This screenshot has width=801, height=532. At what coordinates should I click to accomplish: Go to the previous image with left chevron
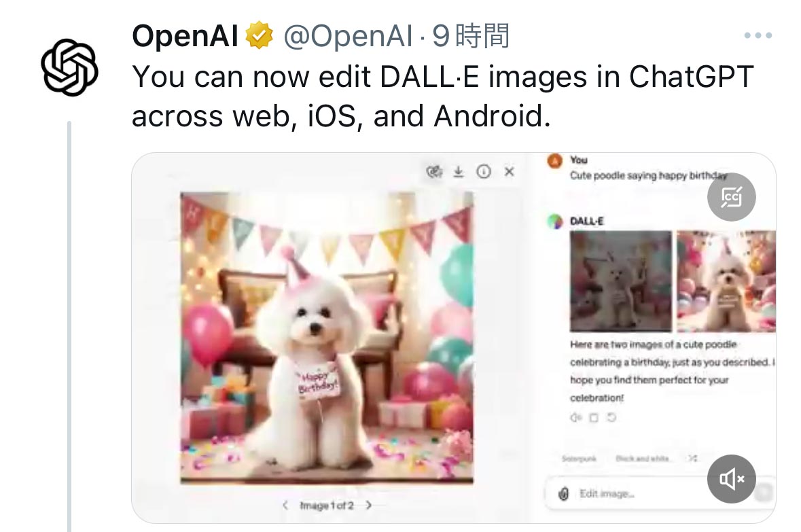point(285,505)
